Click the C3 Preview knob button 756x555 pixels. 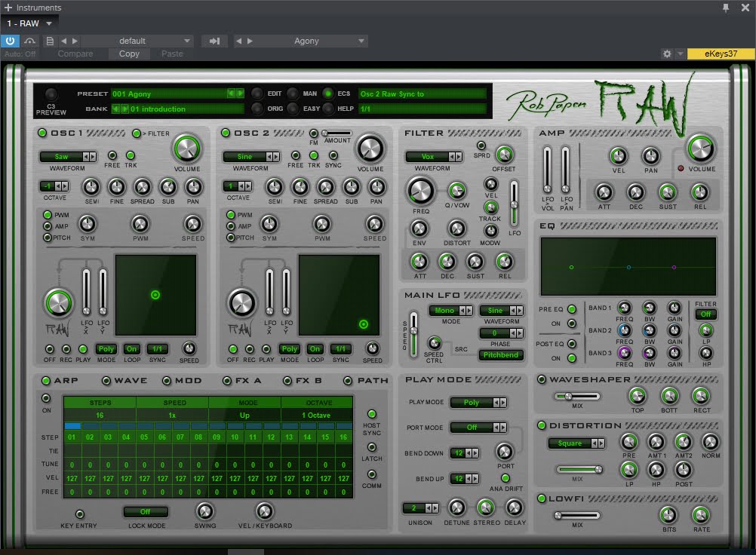[x=51, y=94]
